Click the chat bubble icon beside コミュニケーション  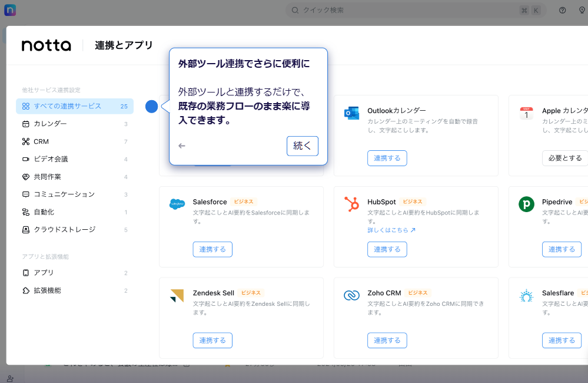click(x=25, y=194)
